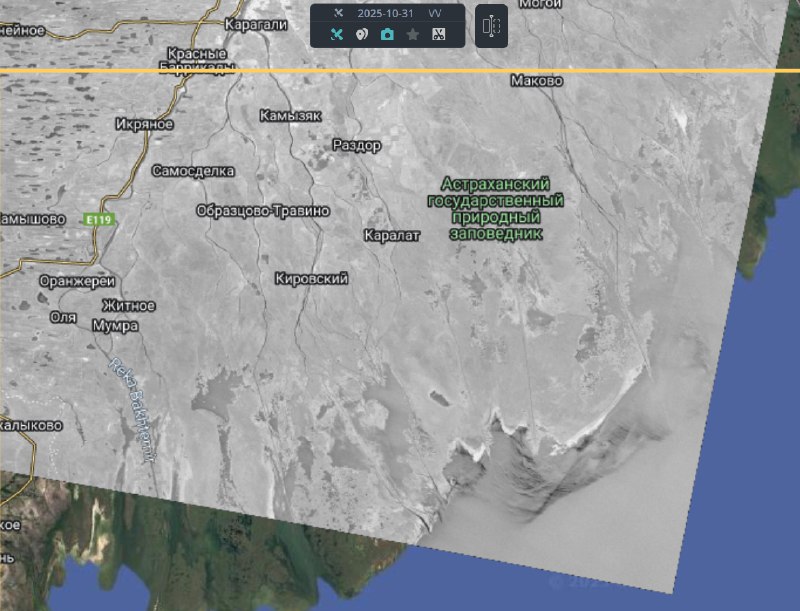Viewport: 800px width, 611px height.
Task: Click the teal satellite icon in the toolbar
Action: [x=336, y=34]
